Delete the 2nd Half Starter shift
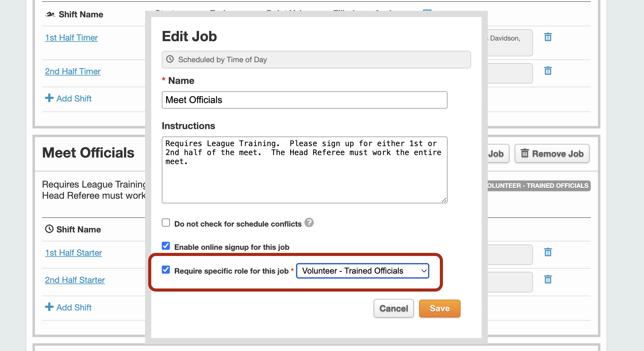This screenshot has width=644, height=351. point(548,279)
